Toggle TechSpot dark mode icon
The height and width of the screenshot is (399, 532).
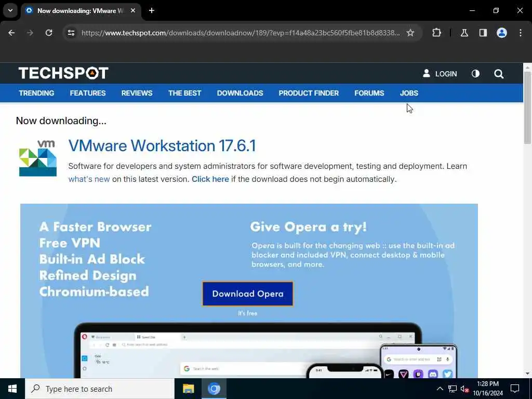tap(475, 74)
